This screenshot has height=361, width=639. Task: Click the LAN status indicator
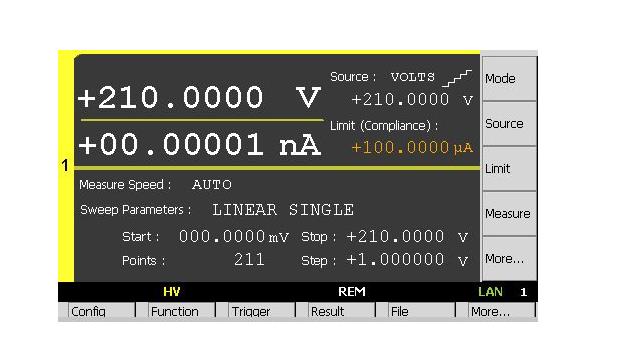tap(490, 292)
